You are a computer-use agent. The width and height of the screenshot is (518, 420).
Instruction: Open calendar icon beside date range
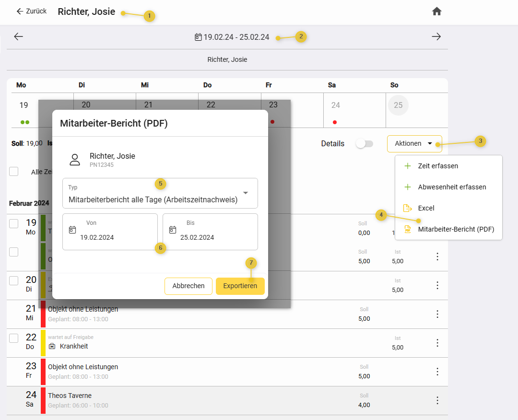(x=198, y=37)
